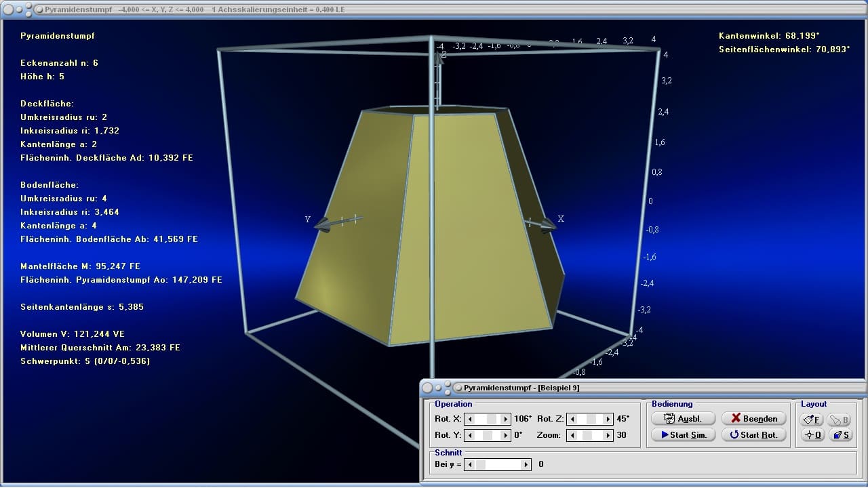The width and height of the screenshot is (868, 488).
Task: Click the B layout icon button
Action: [x=840, y=420]
